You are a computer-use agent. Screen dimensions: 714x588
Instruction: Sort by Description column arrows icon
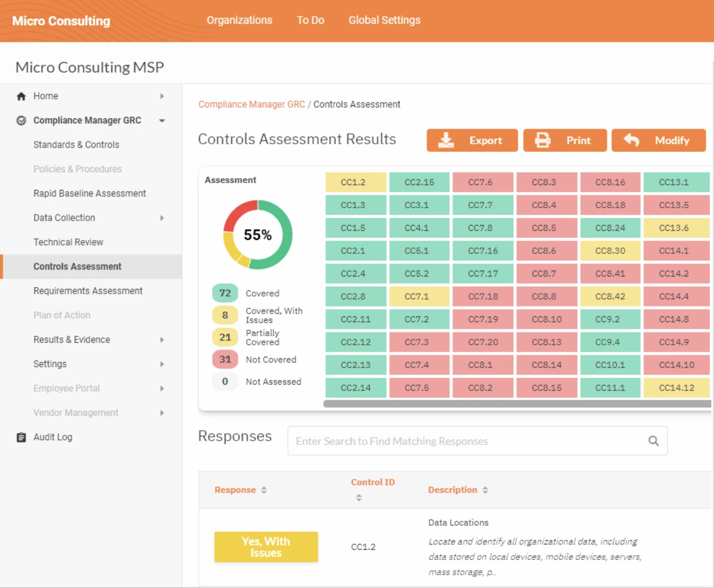(485, 490)
